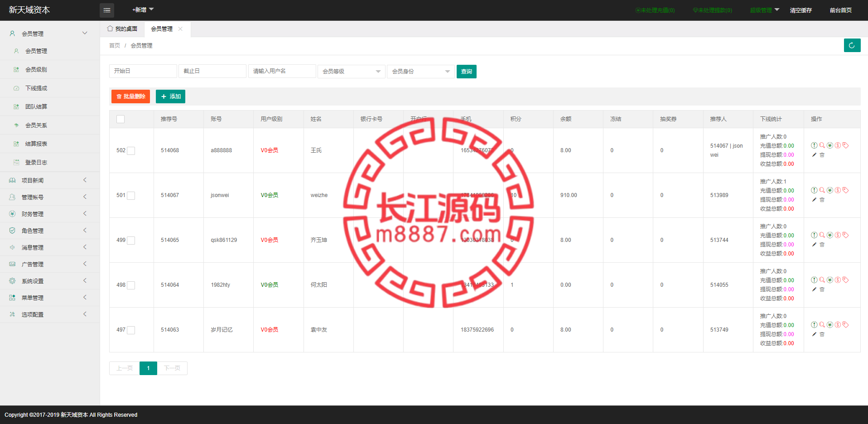
Task: Click the magnifier icon for jsonwei
Action: pos(822,190)
